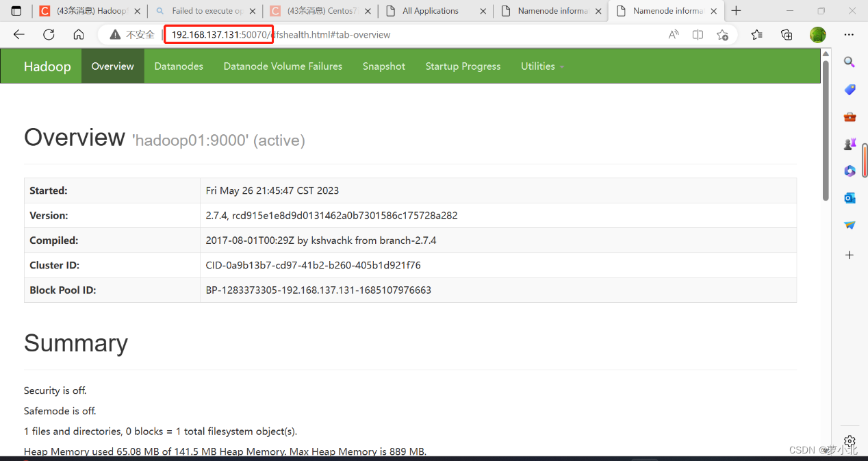Click the 'Compiled:' row label
The image size is (868, 461).
pyautogui.click(x=54, y=240)
